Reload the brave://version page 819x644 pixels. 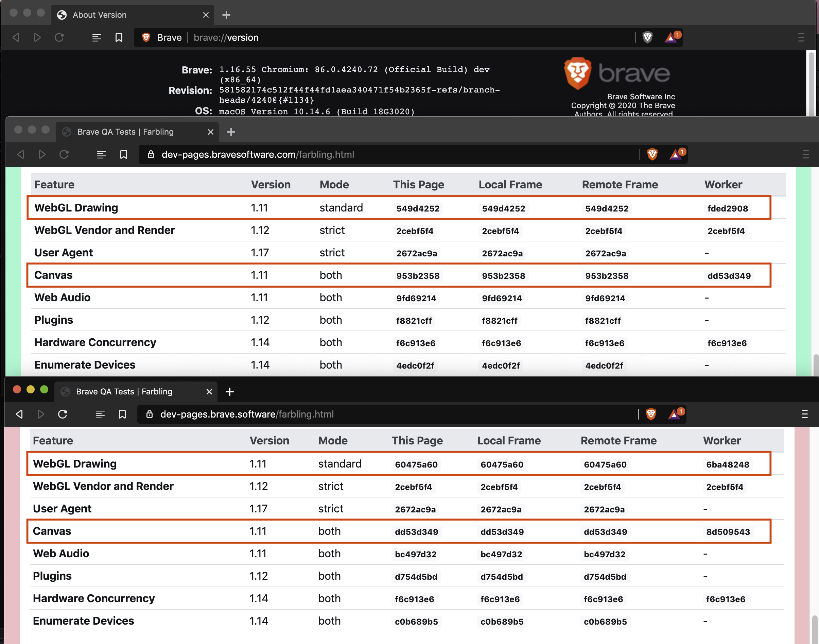click(x=59, y=37)
